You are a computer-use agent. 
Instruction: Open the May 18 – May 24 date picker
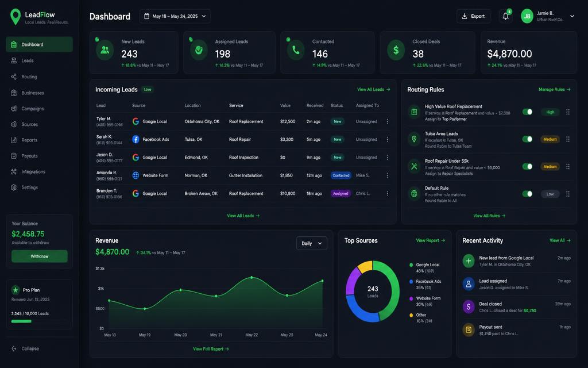click(x=175, y=16)
